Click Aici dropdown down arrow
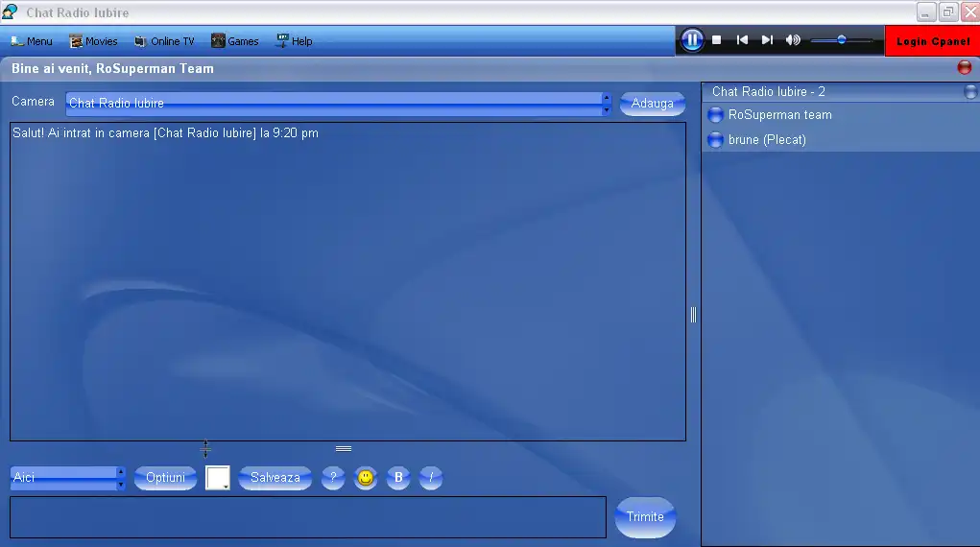The image size is (980, 547). [x=121, y=485]
